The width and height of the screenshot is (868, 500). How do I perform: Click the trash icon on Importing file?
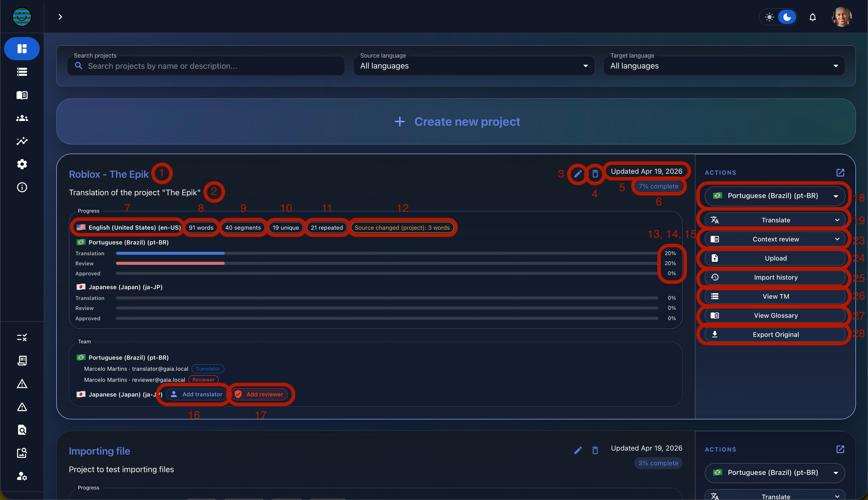click(595, 450)
